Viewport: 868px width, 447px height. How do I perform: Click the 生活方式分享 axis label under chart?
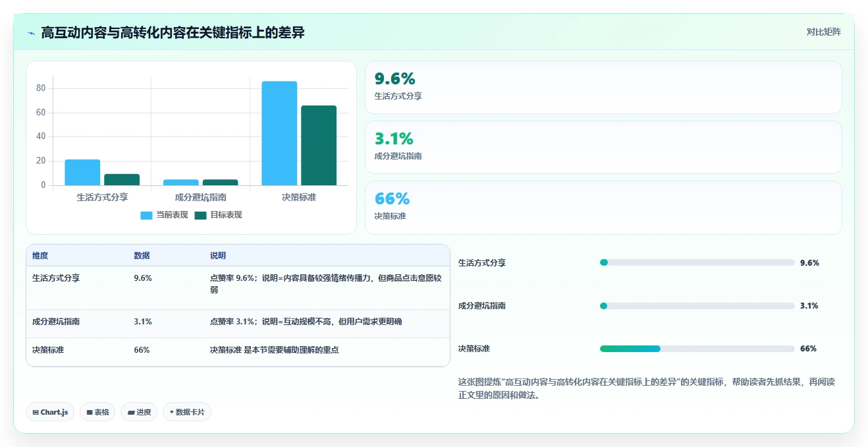[102, 196]
